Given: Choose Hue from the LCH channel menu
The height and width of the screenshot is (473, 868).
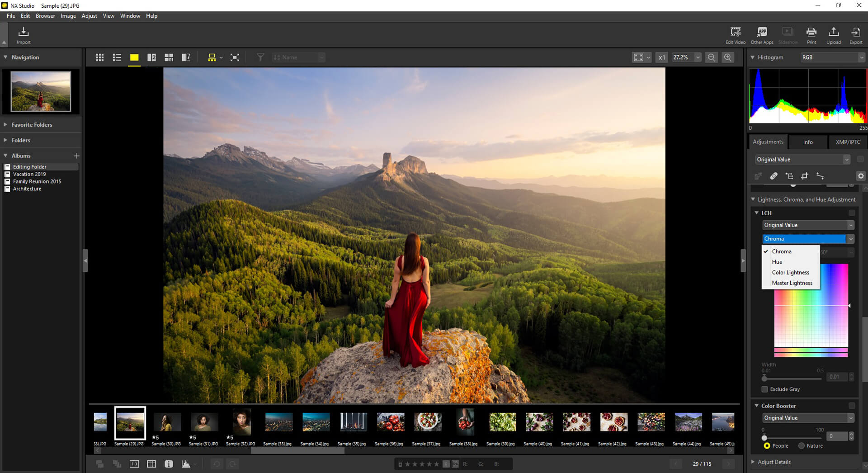Looking at the screenshot, I should pos(777,262).
